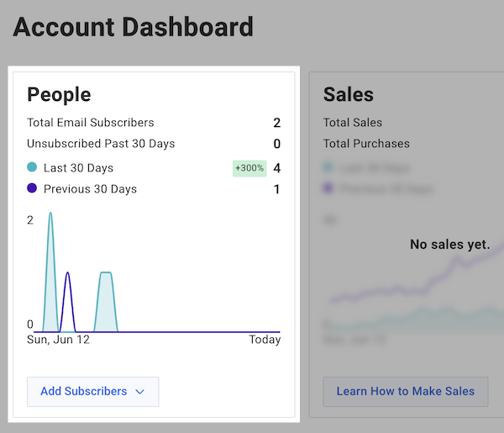The image size is (504, 433).
Task: Click the +300% growth badge
Action: click(x=249, y=168)
